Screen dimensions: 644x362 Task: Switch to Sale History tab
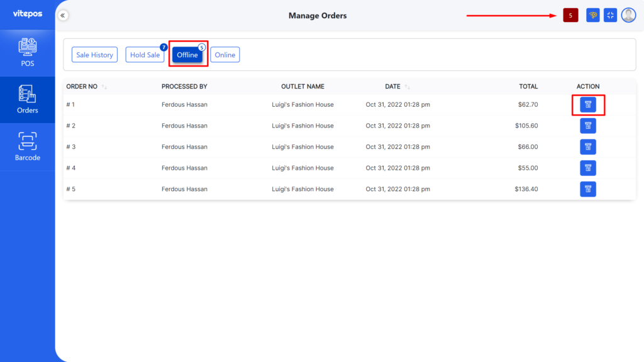94,55
